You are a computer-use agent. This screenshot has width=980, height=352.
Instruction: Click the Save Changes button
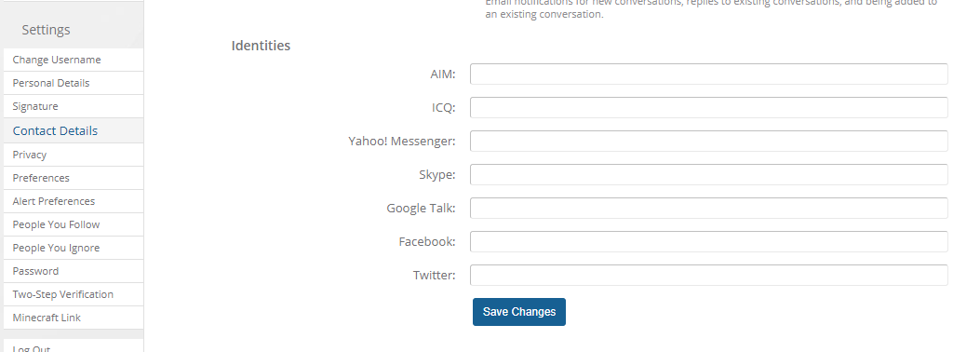[518, 312]
